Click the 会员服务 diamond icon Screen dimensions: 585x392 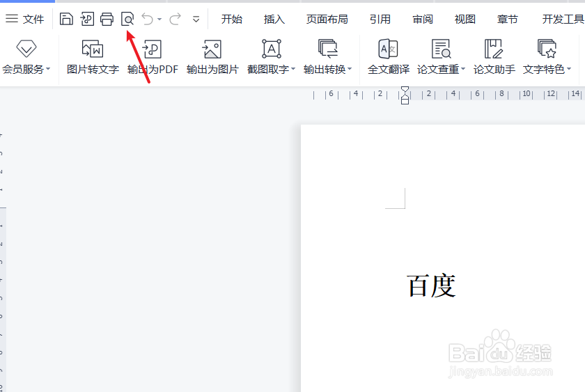pyautogui.click(x=26, y=49)
